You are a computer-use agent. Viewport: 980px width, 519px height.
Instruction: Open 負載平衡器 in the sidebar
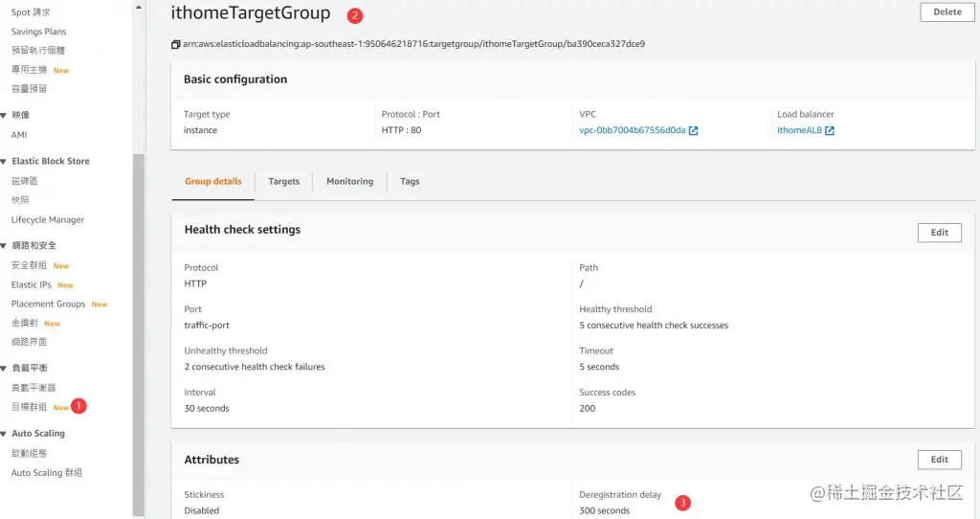33,389
